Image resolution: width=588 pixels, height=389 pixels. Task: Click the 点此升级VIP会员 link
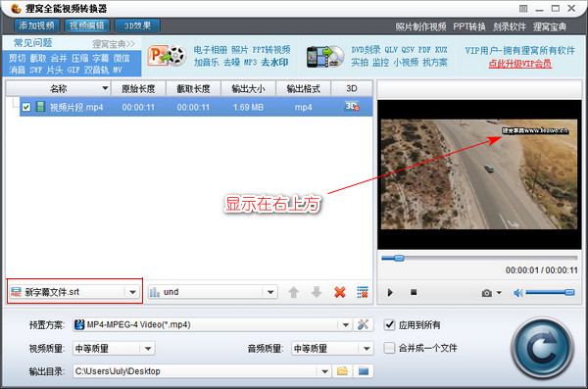[x=519, y=64]
